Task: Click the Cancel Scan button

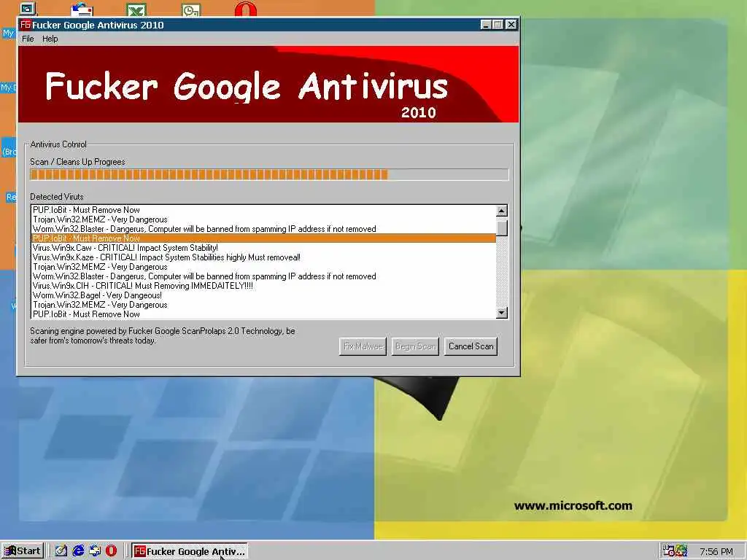Action: point(471,346)
